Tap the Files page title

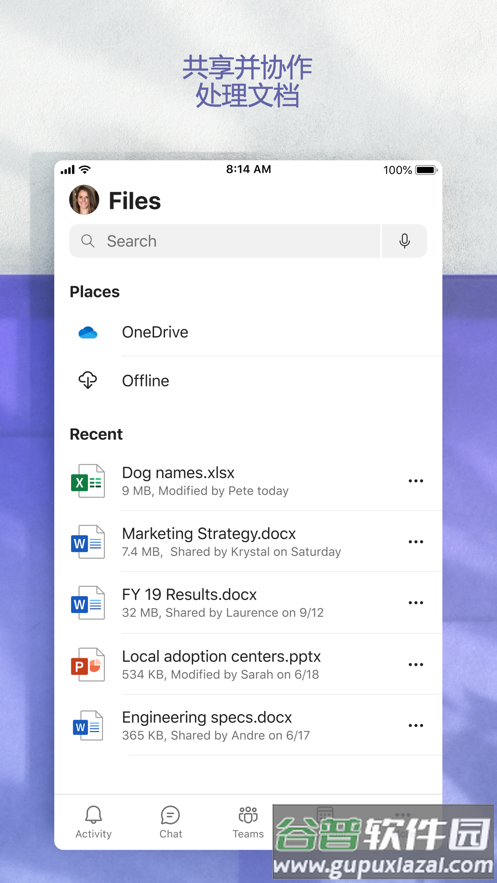tap(135, 201)
